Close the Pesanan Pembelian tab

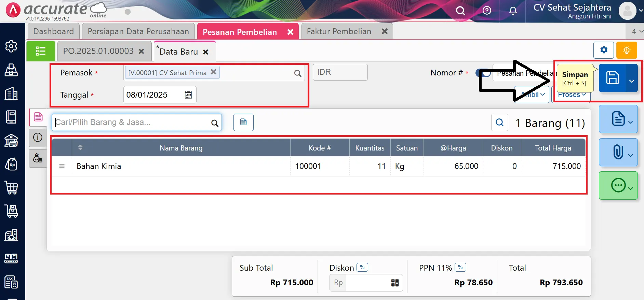click(x=290, y=32)
